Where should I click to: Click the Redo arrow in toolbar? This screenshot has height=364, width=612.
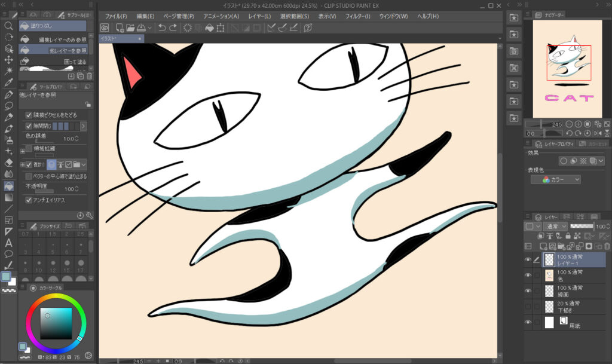point(173,27)
